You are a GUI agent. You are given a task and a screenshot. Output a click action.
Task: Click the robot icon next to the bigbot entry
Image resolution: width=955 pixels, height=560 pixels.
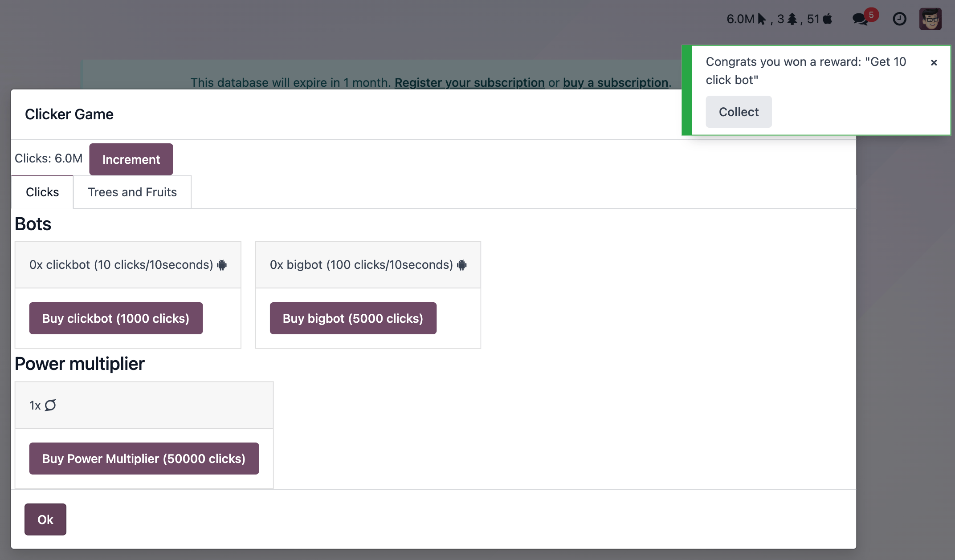(462, 264)
